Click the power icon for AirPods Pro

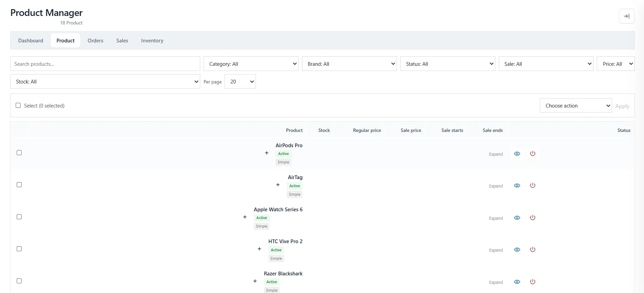[533, 154]
